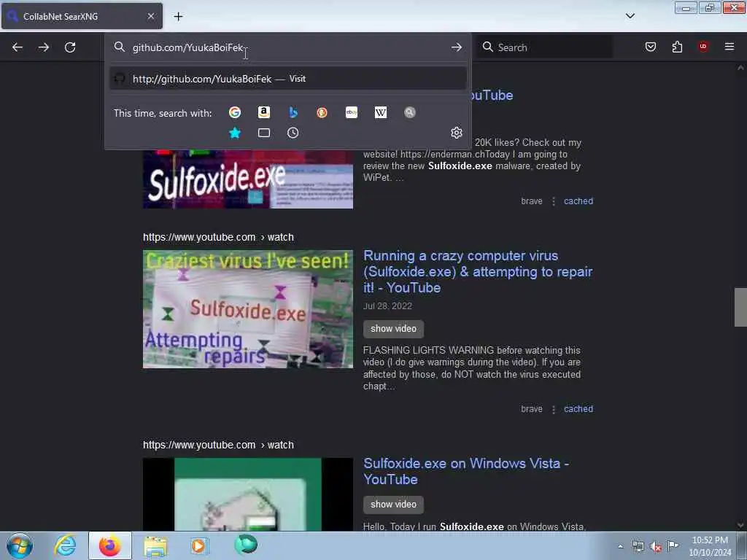The height and width of the screenshot is (560, 747).
Task: Search this time with Wikipedia
Action: [381, 112]
